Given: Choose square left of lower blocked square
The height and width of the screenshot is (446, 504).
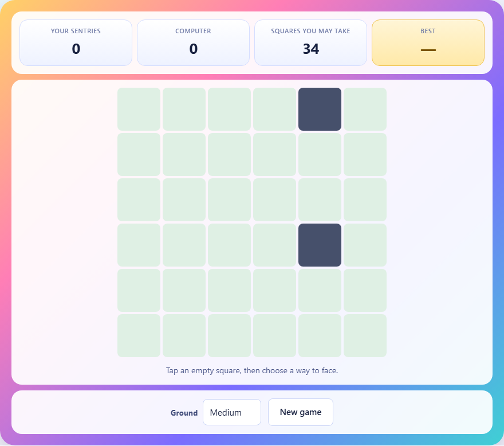Looking at the screenshot, I should click(x=274, y=245).
